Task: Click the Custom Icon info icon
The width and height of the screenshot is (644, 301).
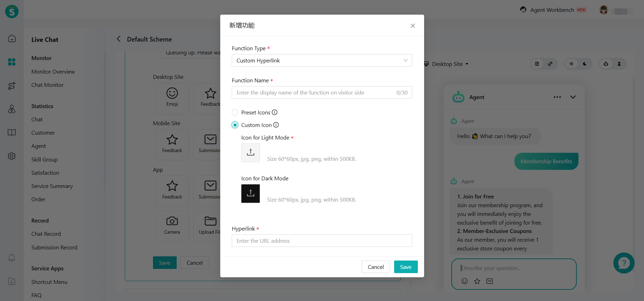Action: click(276, 125)
